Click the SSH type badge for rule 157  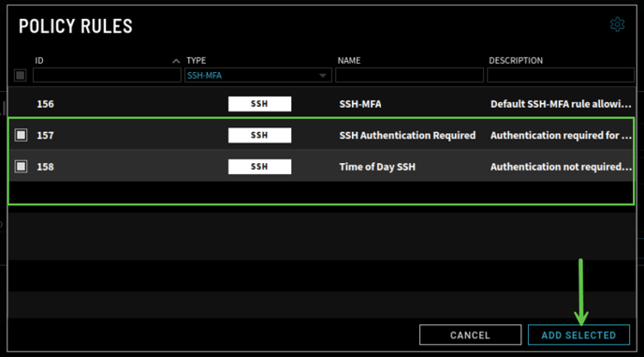tap(259, 135)
